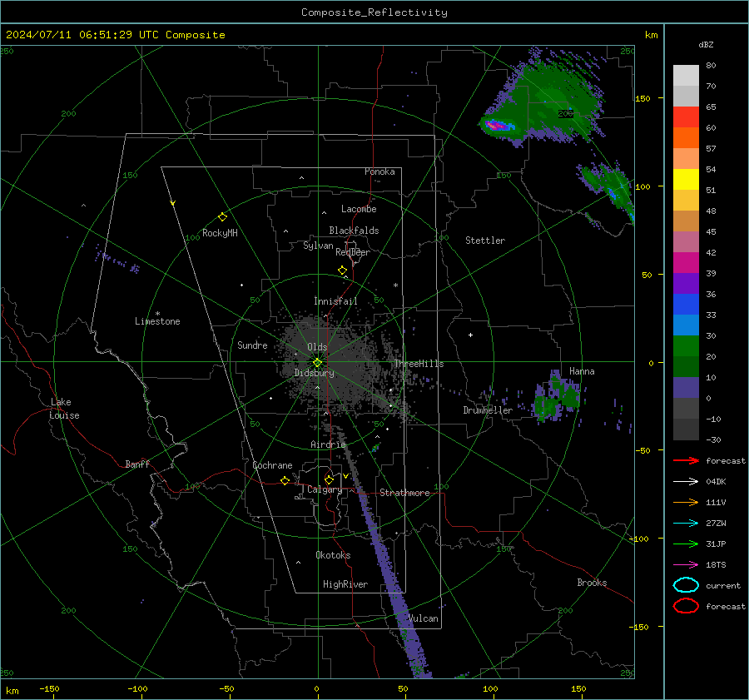Select the 80 dBZ color swatch
This screenshot has height=700, width=749.
[686, 75]
